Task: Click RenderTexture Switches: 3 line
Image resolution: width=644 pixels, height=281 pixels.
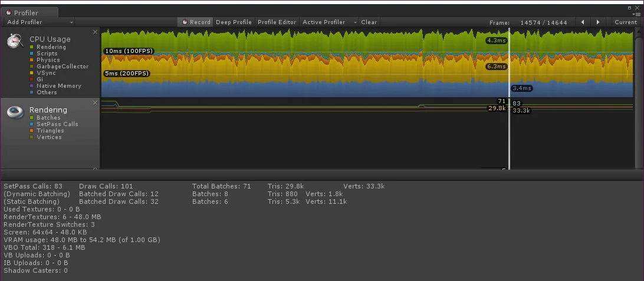Action: [50, 224]
